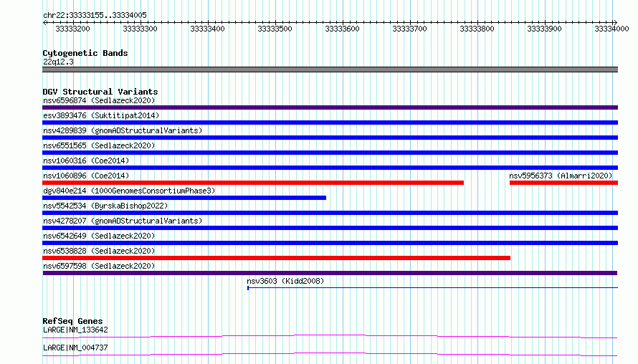Click nsv6597598 (Sedlazeck2020) label

click(99, 266)
